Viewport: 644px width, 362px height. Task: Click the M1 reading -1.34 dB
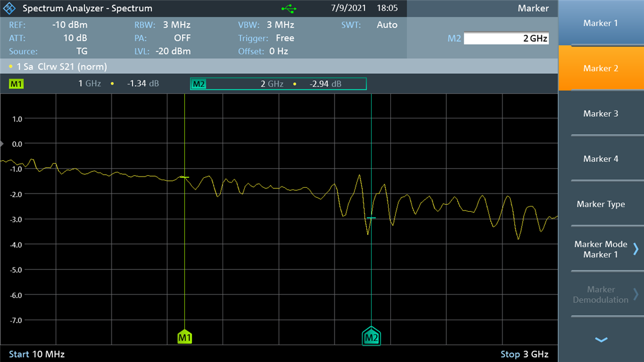[x=143, y=84]
